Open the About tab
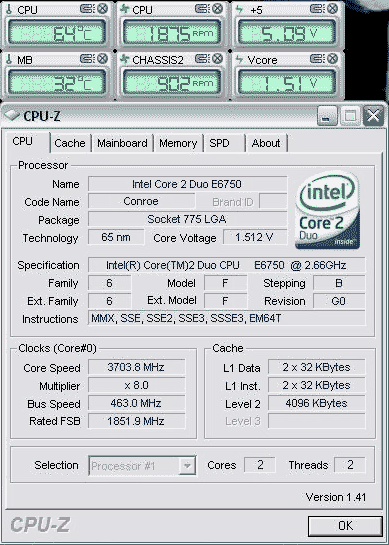This screenshot has height=545, width=389. tap(266, 143)
